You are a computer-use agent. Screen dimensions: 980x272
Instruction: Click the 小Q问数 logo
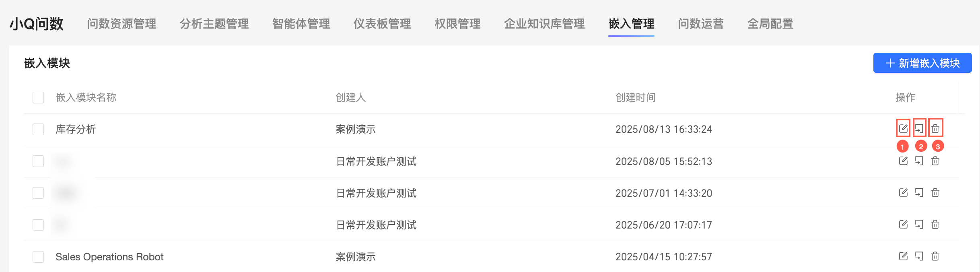37,24
